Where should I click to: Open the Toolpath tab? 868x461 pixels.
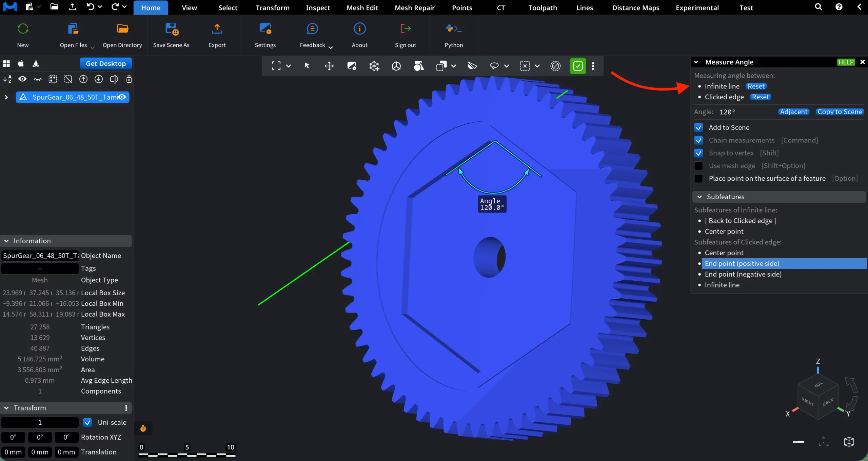pos(542,7)
